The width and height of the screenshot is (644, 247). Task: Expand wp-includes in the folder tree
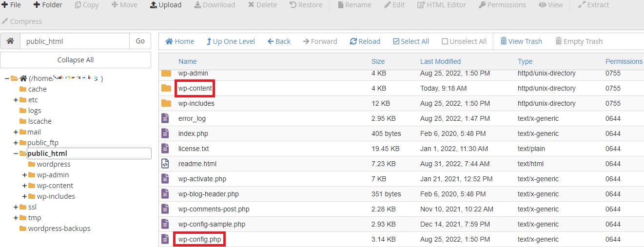click(x=24, y=196)
